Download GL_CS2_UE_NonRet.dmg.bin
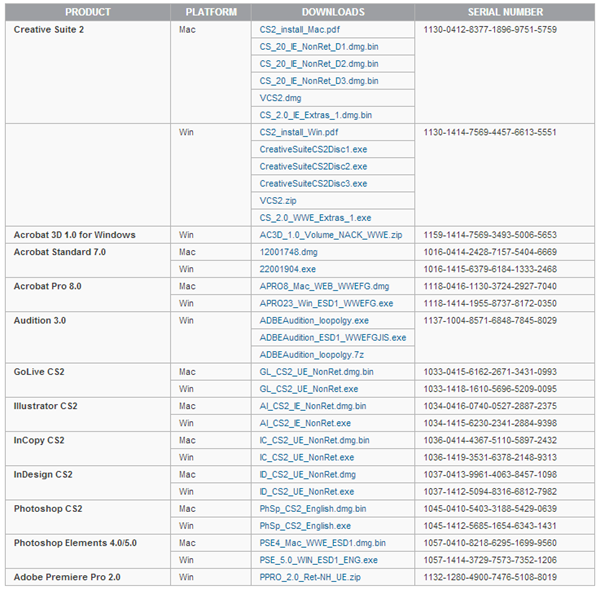Image resolution: width=600 pixels, height=590 pixels. (x=316, y=372)
